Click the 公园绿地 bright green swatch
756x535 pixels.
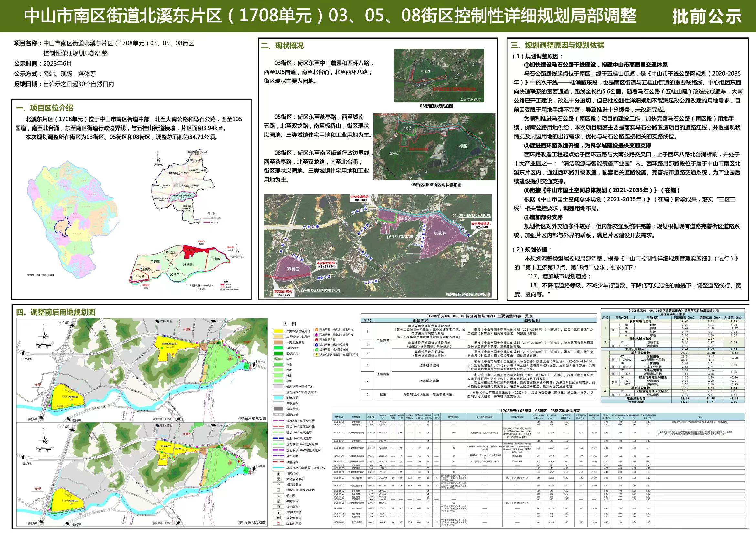[278, 348]
